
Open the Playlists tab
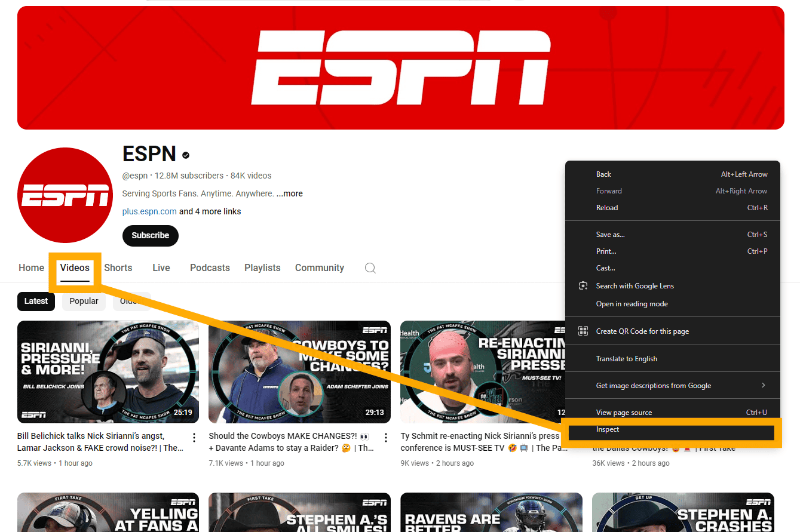(x=262, y=268)
